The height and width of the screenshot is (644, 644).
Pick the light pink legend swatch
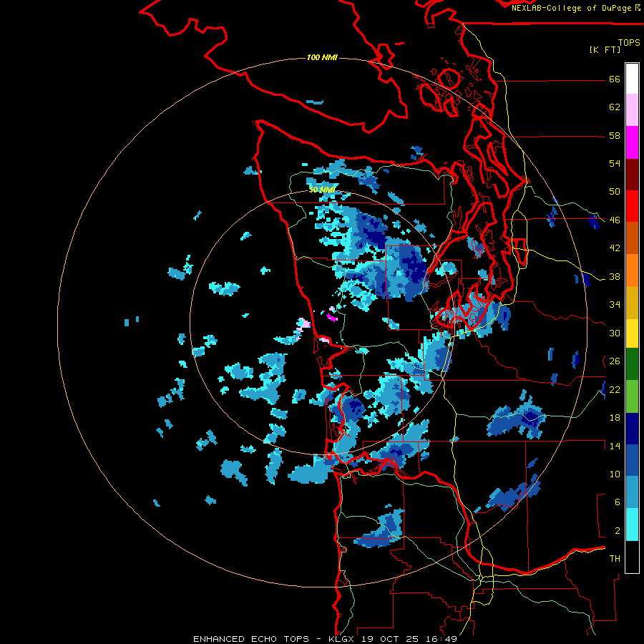coord(632,109)
